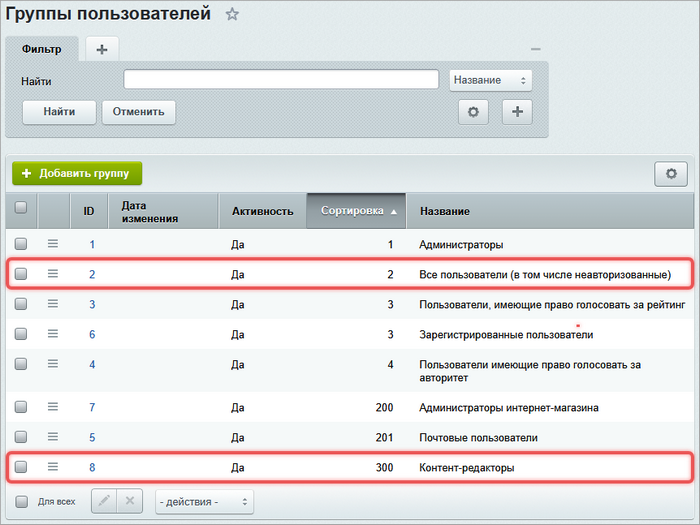Viewport: 700px width, 525px height.
Task: Click the pencil edit icon at bottom
Action: click(x=105, y=501)
